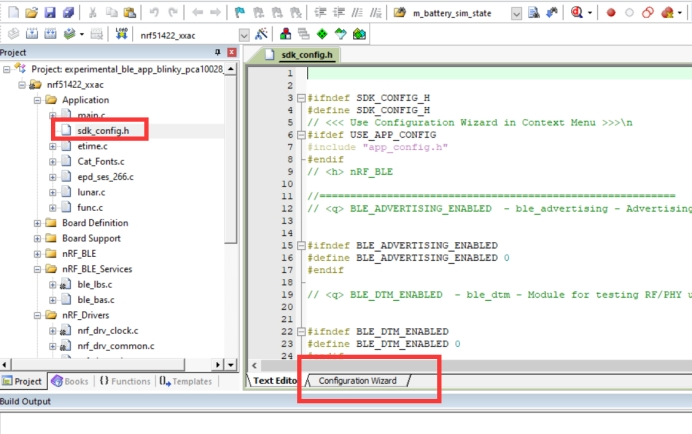Click the Open file toolbar icon
Image resolution: width=692 pixels, height=434 pixels.
point(31,13)
